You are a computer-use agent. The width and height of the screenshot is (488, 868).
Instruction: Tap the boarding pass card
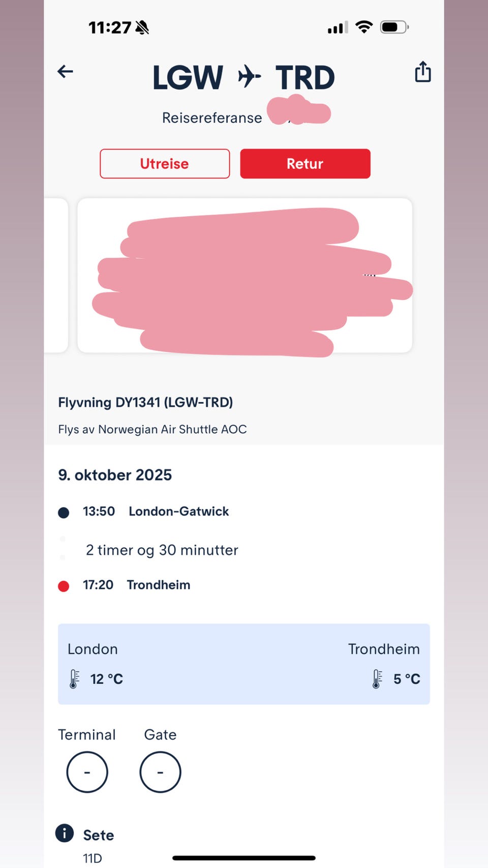(245, 275)
